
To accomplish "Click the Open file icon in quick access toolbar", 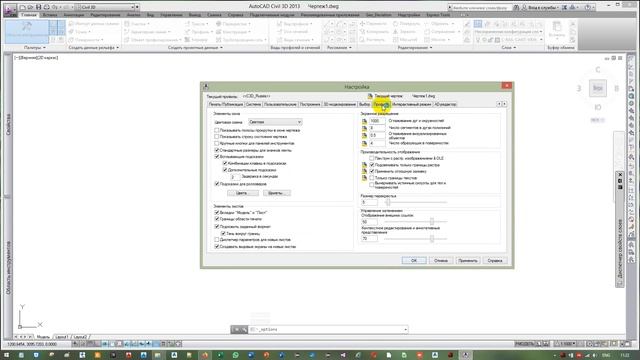I will click(x=30, y=7).
